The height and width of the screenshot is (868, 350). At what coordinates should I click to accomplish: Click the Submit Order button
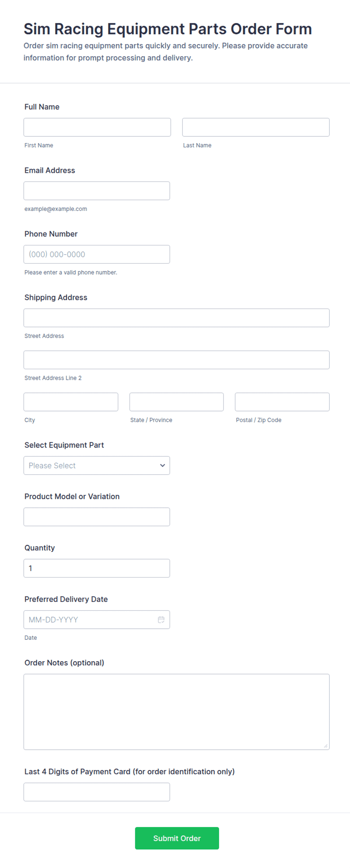coord(177,838)
